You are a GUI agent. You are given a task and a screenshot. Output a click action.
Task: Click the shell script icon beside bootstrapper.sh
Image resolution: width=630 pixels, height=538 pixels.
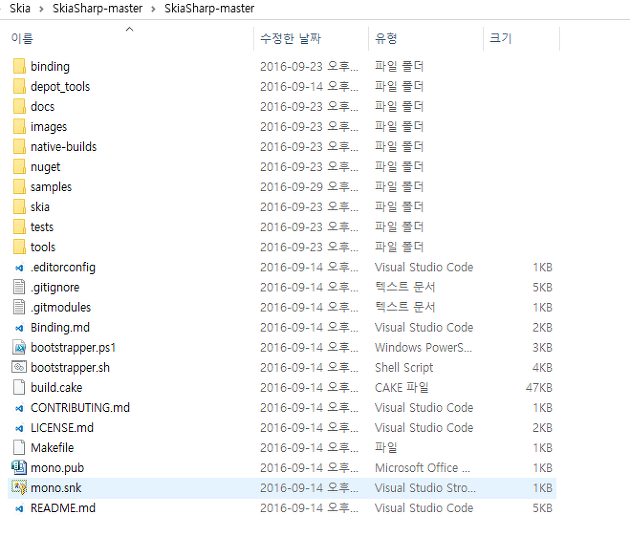tap(19, 367)
